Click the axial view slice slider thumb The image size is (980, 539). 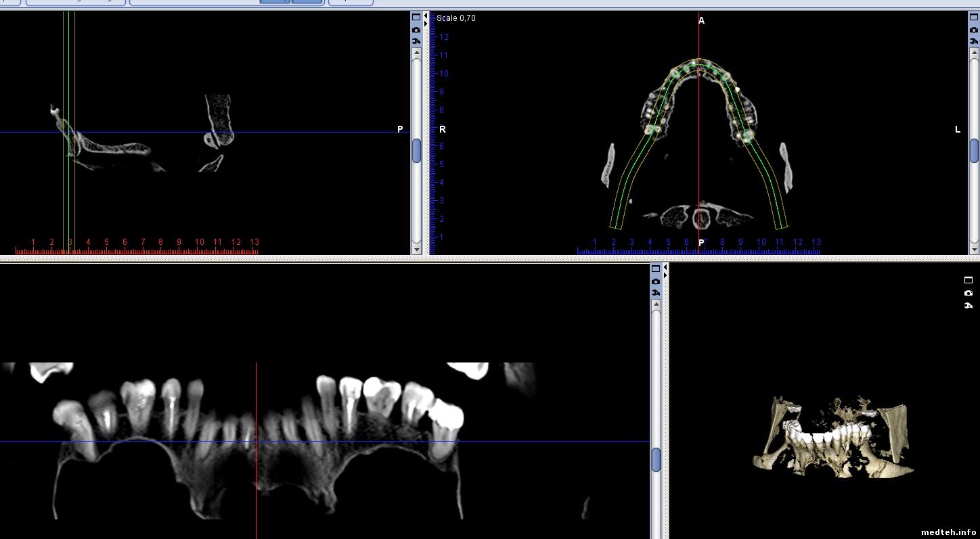(973, 150)
